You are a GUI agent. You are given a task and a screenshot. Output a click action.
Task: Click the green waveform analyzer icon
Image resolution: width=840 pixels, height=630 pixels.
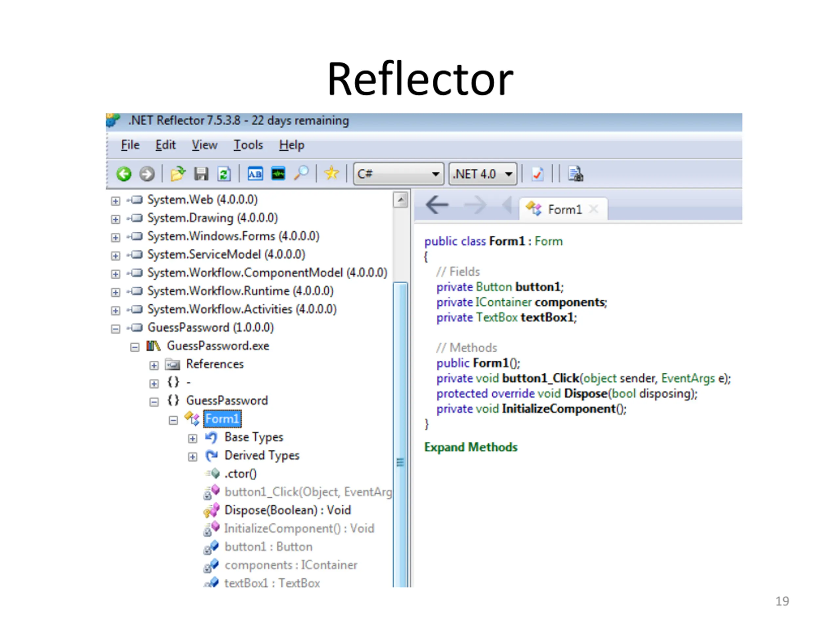click(278, 174)
